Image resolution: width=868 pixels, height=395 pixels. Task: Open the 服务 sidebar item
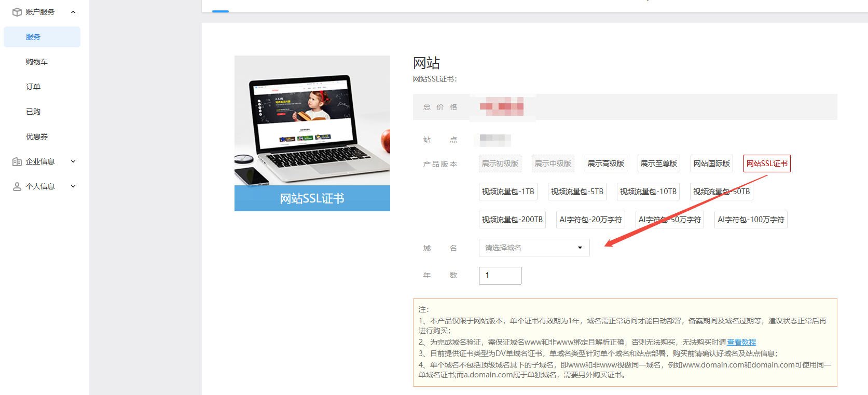(42, 37)
